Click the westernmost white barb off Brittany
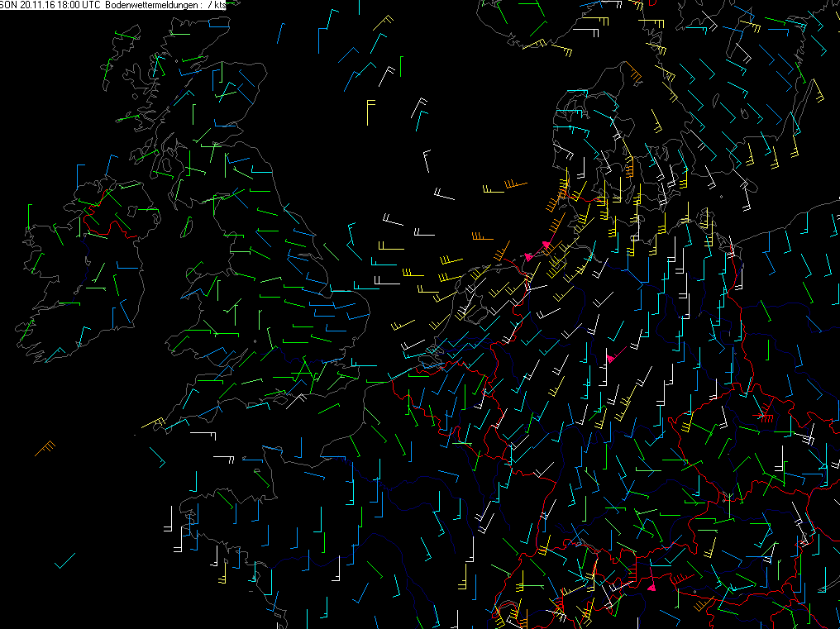 coord(168,518)
